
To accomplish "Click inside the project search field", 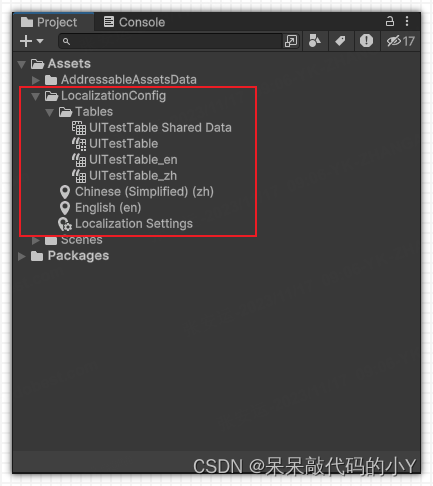I will (171, 41).
